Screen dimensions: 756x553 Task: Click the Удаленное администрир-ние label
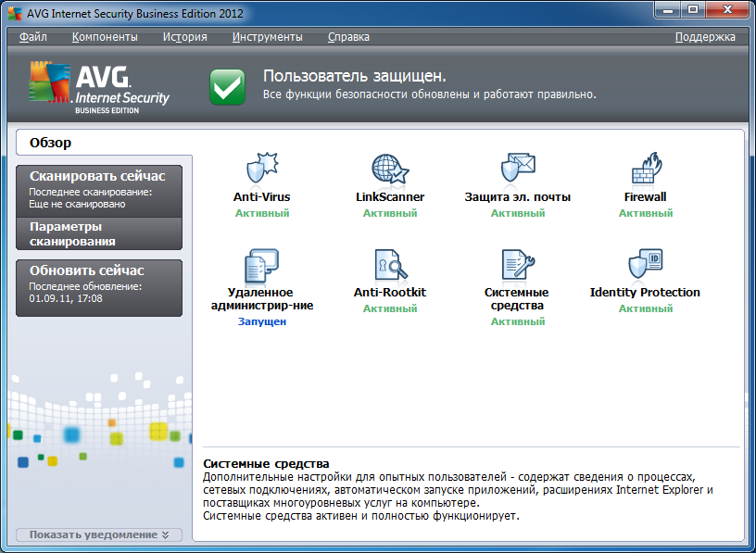point(262,299)
